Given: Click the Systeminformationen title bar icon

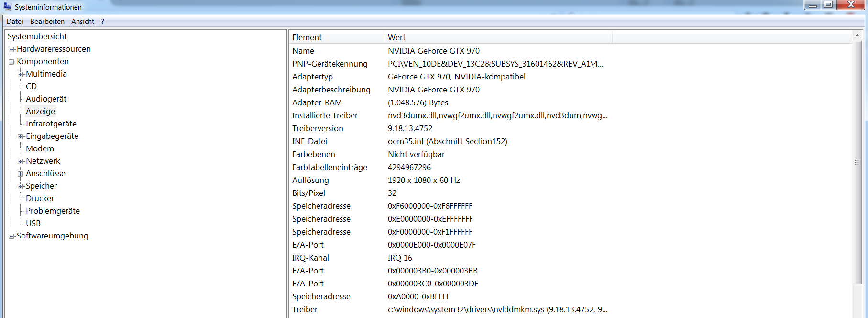Looking at the screenshot, I should pyautogui.click(x=7, y=6).
